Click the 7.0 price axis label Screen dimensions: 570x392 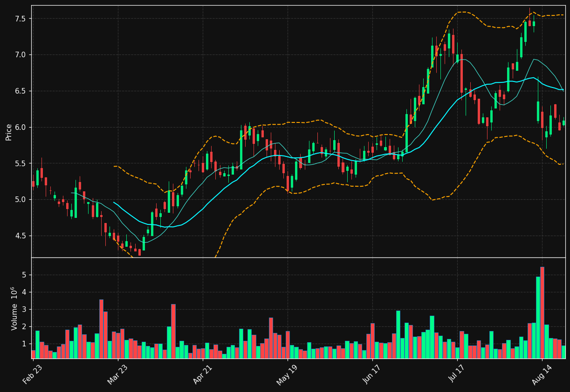[x=21, y=55]
